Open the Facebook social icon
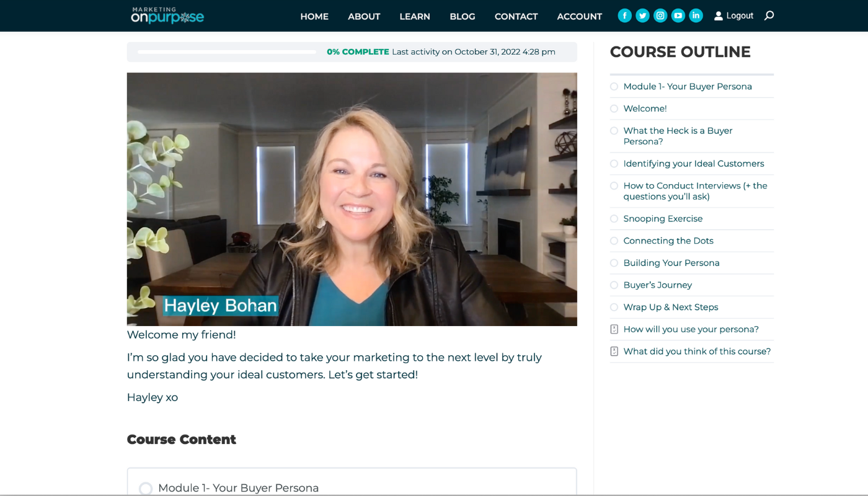 tap(625, 15)
